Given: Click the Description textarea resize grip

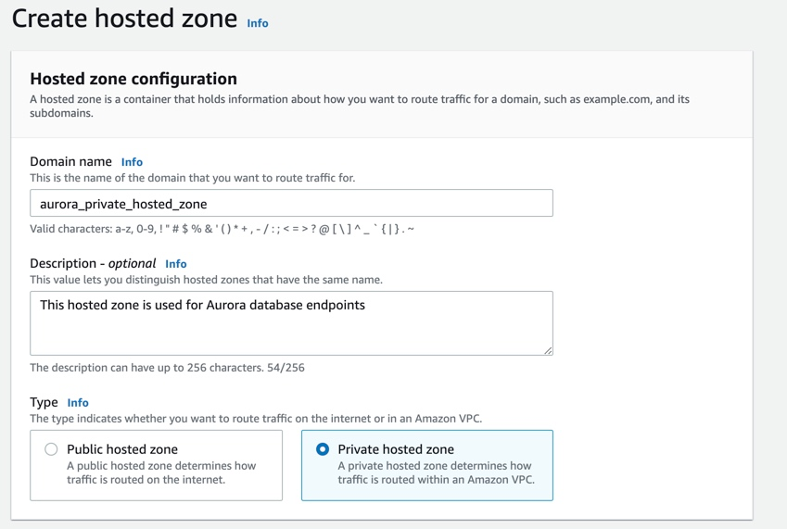Looking at the screenshot, I should pos(548,351).
